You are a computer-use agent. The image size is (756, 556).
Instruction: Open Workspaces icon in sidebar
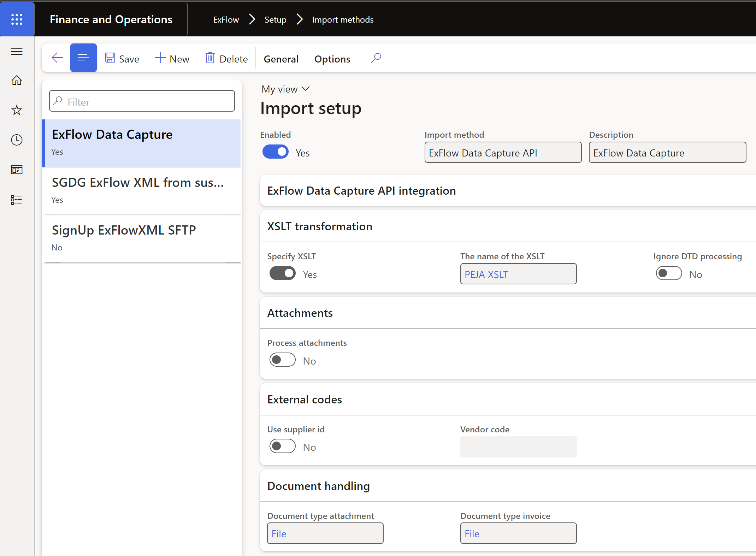[x=17, y=170]
